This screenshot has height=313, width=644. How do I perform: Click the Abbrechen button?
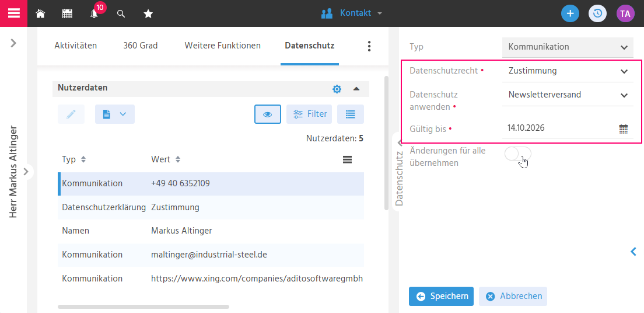tap(513, 296)
